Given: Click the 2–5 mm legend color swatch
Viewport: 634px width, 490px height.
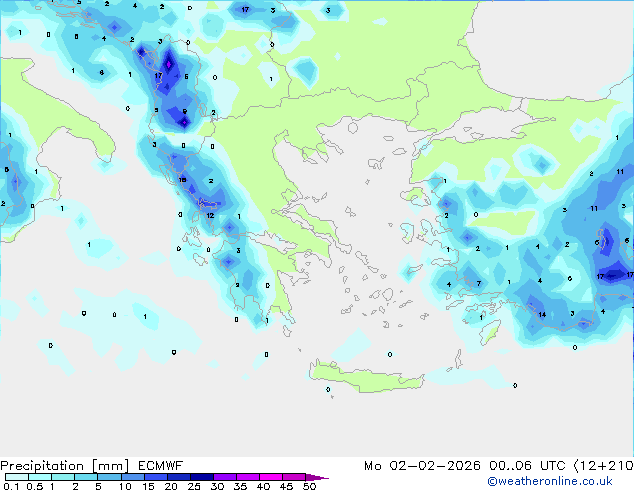Looking at the screenshot, I should pos(86,477).
